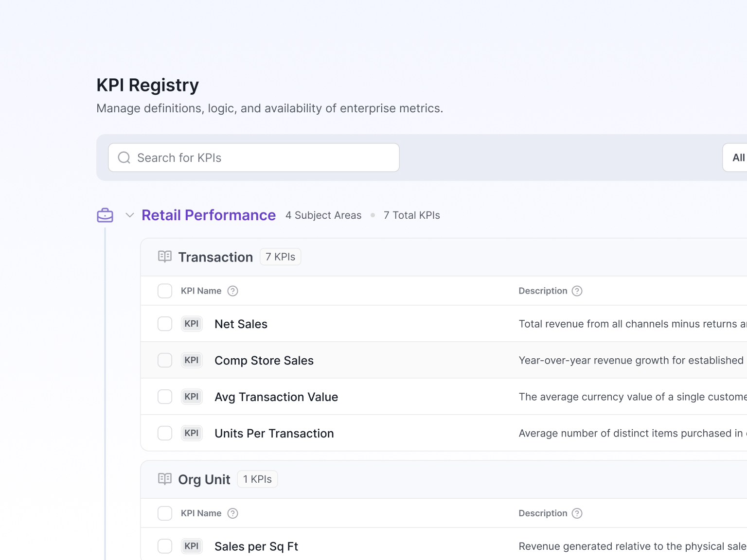
Task: Click the KPI badge beside Comp Store Sales
Action: tap(192, 360)
